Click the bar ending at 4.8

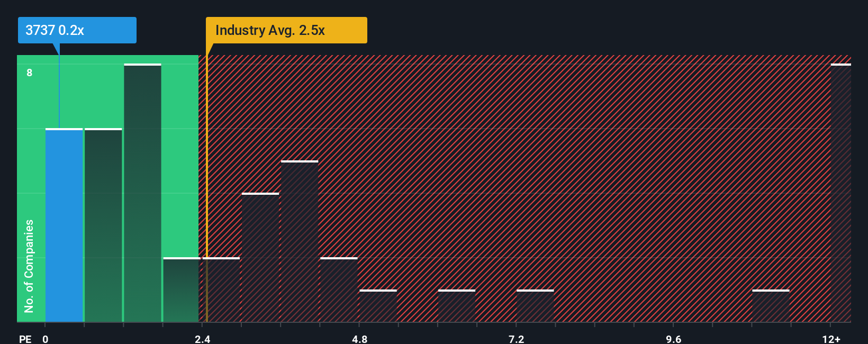[339, 289]
